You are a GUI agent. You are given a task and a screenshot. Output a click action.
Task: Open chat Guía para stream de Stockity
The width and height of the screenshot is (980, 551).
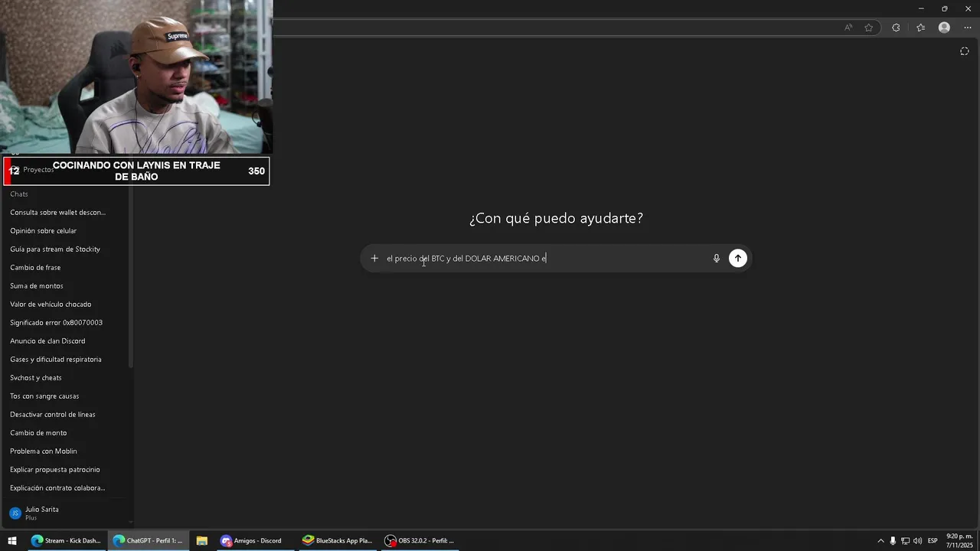(x=55, y=249)
